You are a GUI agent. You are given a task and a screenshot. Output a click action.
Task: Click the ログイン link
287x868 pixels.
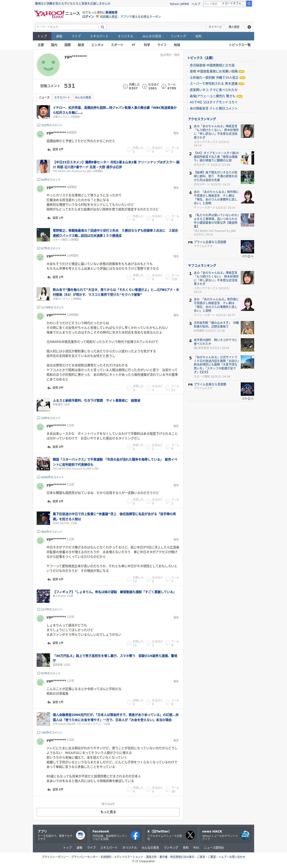pos(88,17)
